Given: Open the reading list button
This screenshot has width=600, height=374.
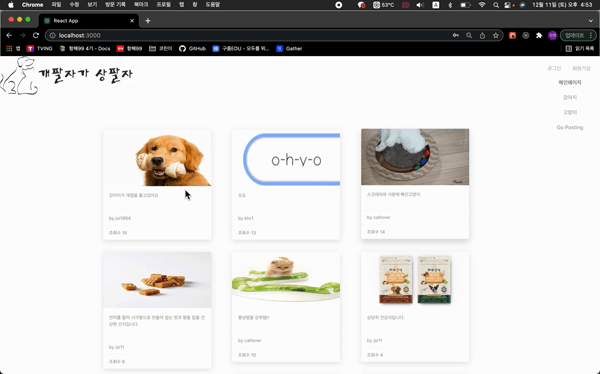Looking at the screenshot, I should pyautogui.click(x=580, y=49).
